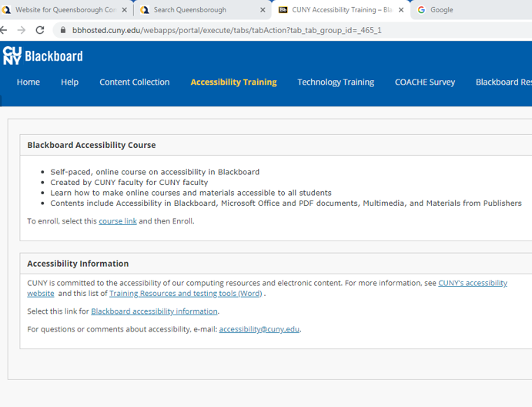The height and width of the screenshot is (407, 532).
Task: Open CUNY's accessibility website link
Action: click(473, 283)
